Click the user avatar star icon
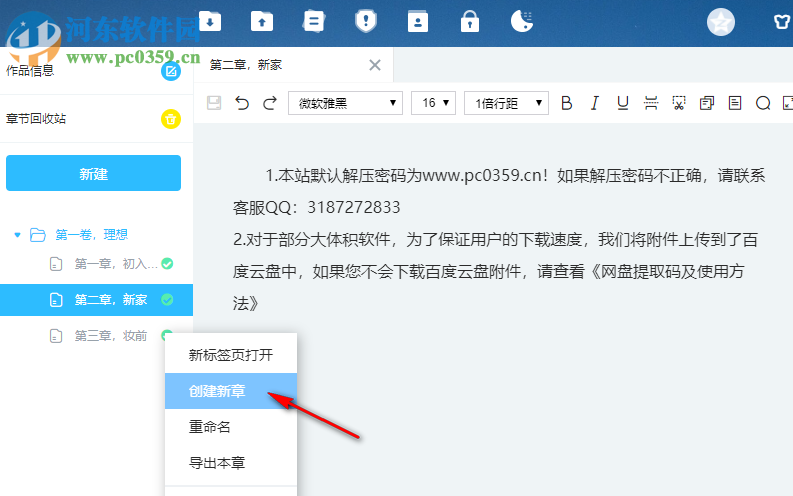Image resolution: width=793 pixels, height=496 pixels. pos(721,22)
